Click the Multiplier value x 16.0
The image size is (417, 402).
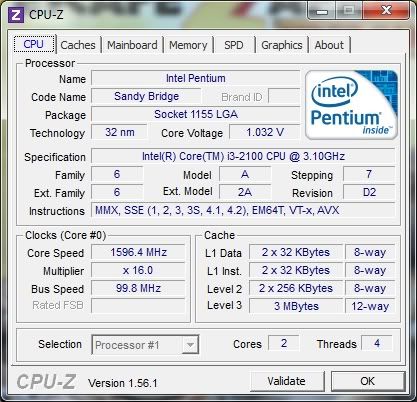click(138, 270)
